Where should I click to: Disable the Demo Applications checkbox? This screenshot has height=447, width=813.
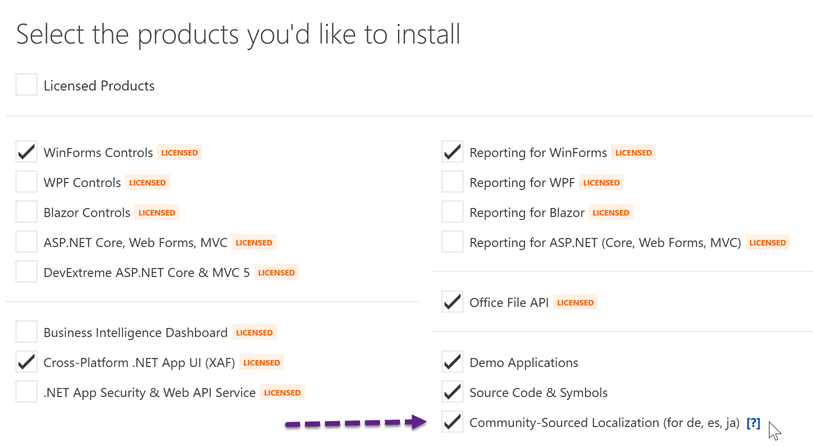click(453, 362)
